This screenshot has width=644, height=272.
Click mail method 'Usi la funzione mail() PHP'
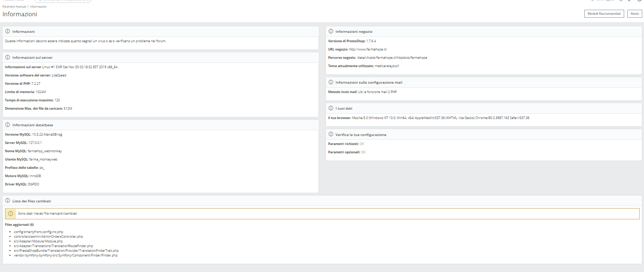point(378,92)
